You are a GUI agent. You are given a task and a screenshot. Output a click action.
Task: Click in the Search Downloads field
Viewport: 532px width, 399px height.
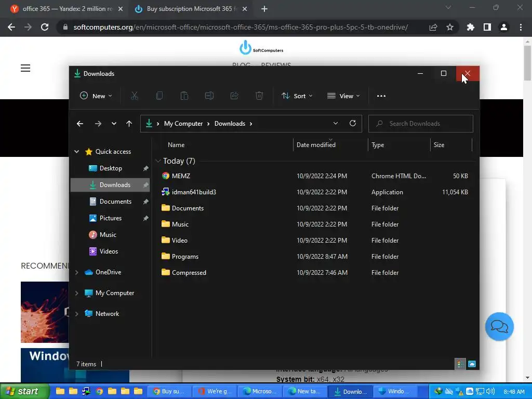coord(421,124)
